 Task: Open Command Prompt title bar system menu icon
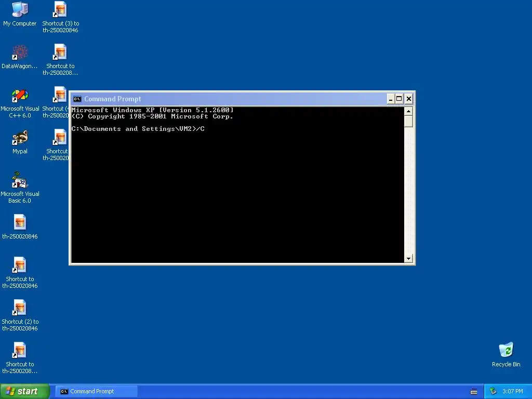click(77, 99)
